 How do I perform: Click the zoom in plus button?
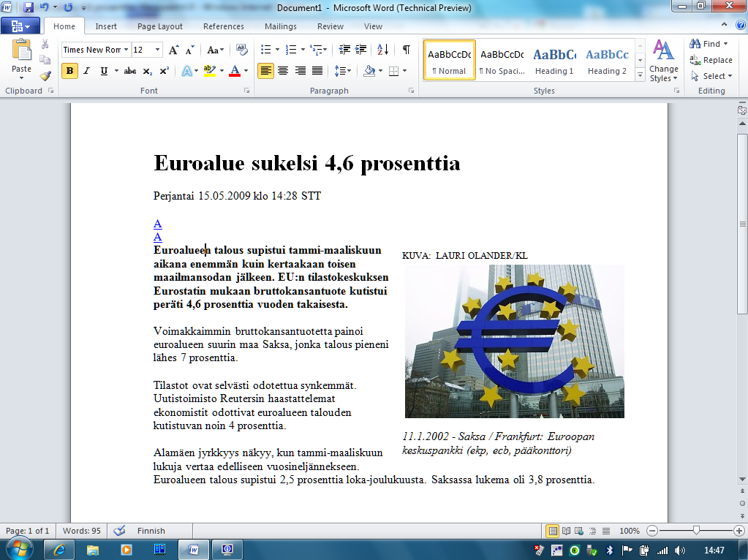coord(739,531)
